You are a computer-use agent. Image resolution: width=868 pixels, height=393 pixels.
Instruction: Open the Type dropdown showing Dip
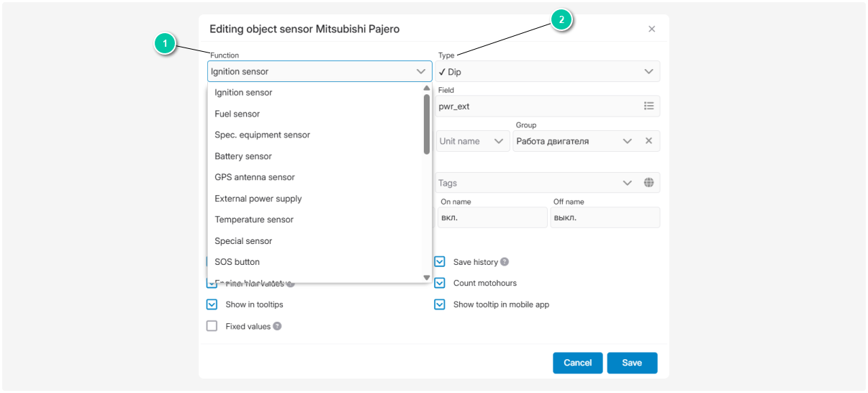[547, 72]
